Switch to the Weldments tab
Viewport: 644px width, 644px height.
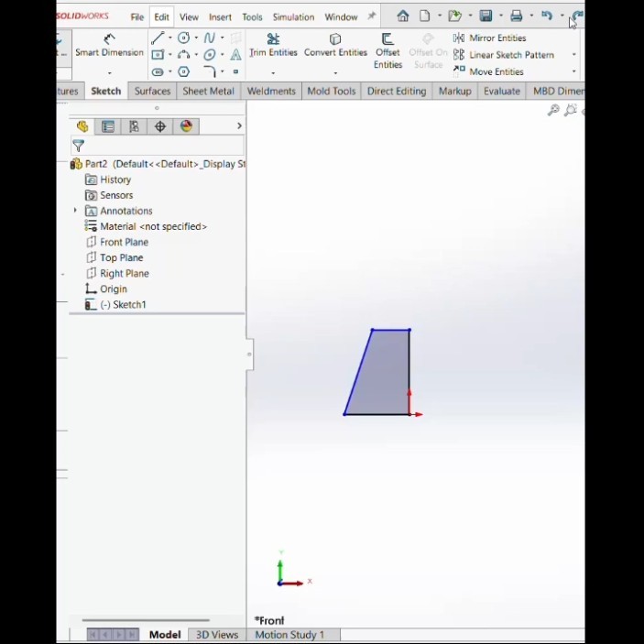pyautogui.click(x=271, y=92)
